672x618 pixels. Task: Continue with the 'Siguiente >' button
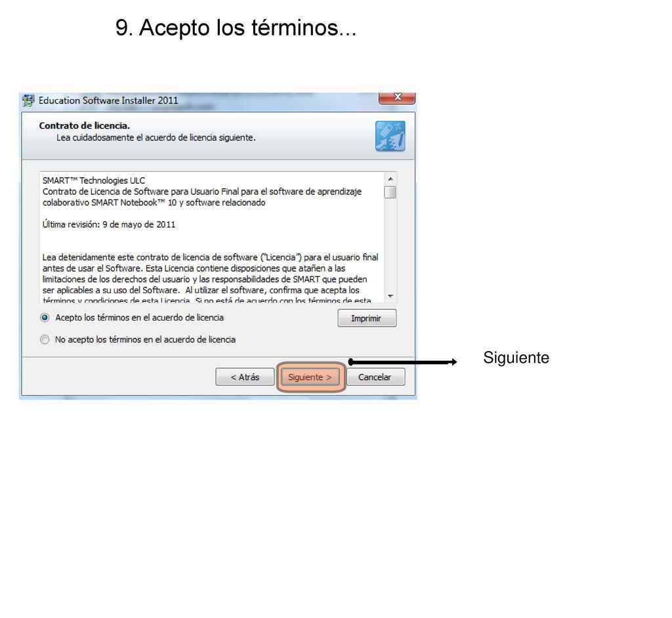pyautogui.click(x=310, y=377)
